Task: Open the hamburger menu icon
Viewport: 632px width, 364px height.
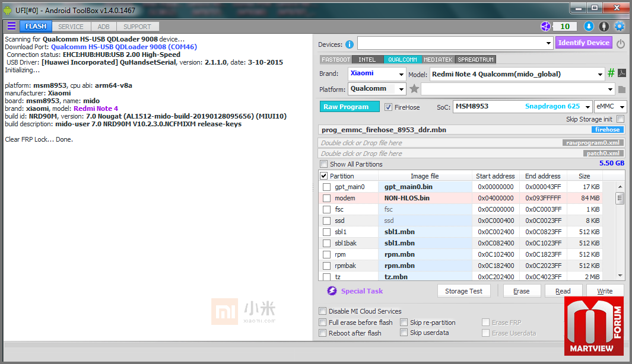Action: (x=12, y=26)
